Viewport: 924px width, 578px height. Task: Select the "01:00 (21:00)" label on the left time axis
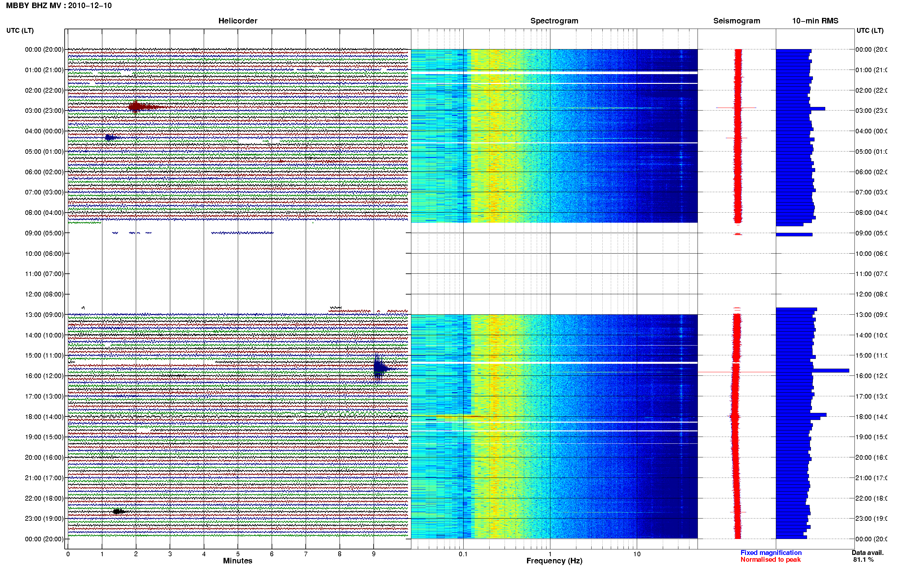44,70
